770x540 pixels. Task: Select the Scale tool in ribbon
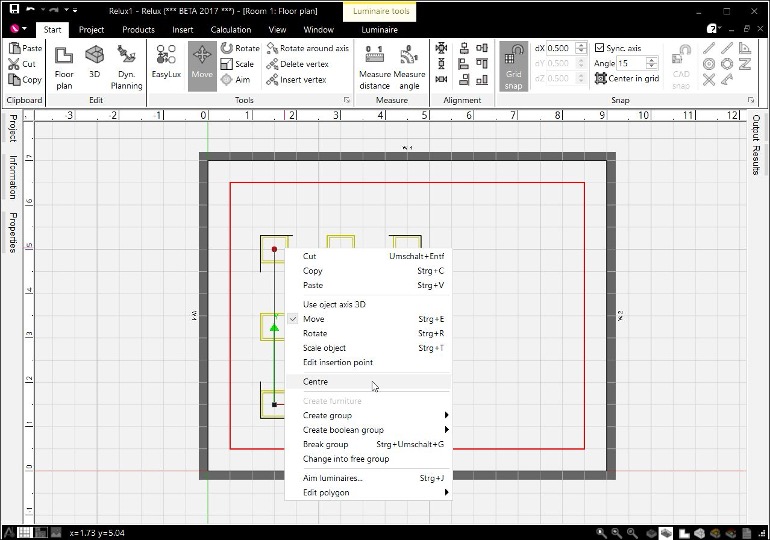(237, 64)
